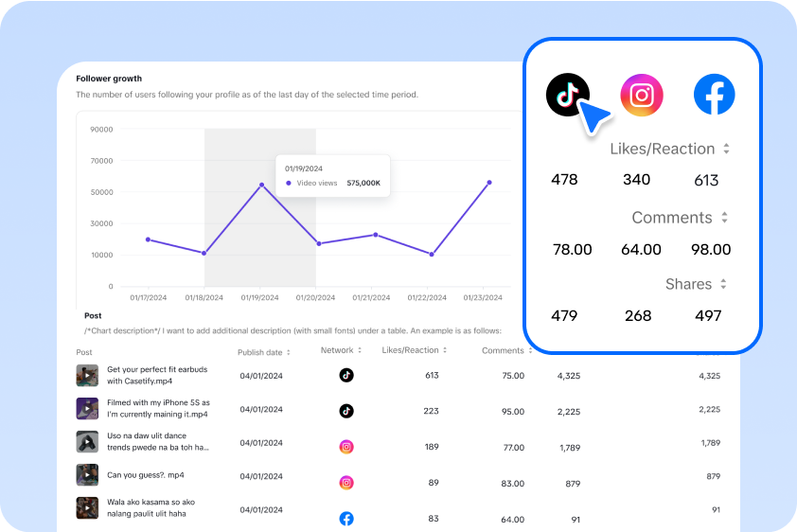The width and height of the screenshot is (797, 532).
Task: Click the TikTok shares value 479
Action: (x=564, y=316)
